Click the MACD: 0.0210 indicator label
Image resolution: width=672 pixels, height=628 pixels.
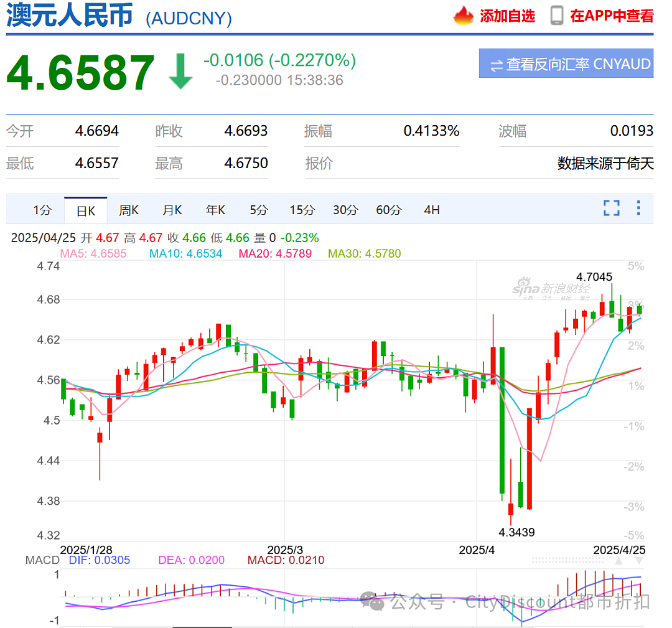click(286, 560)
